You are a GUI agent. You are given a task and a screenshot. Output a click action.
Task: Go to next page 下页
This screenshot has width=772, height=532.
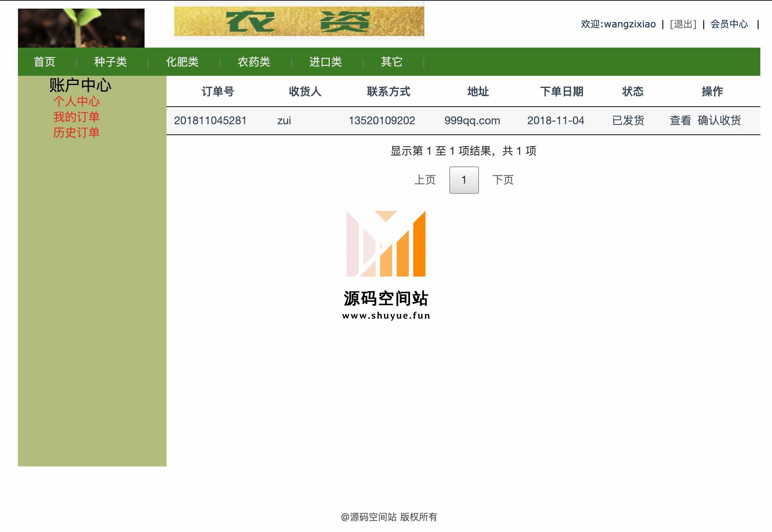503,180
